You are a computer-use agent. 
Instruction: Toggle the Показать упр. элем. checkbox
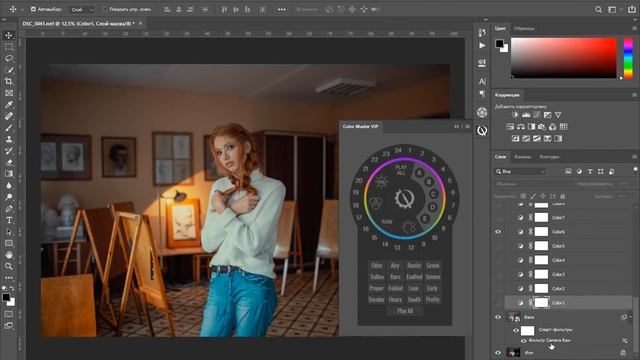coord(105,9)
